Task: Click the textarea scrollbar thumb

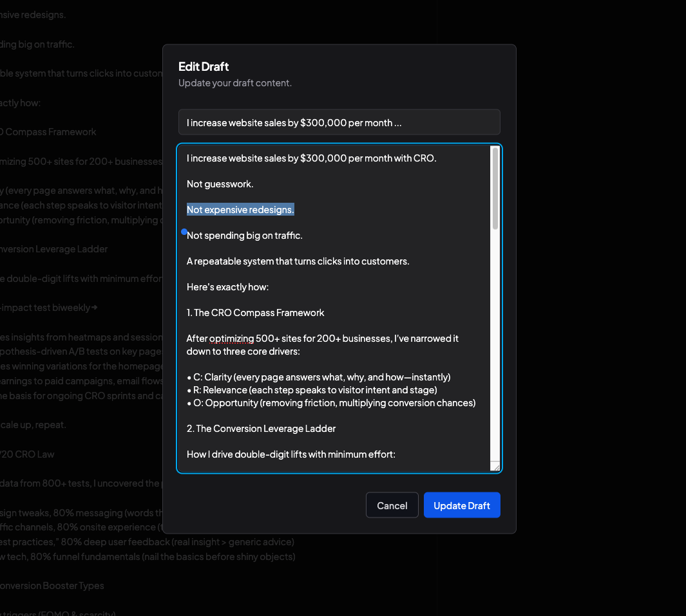Action: click(x=495, y=188)
